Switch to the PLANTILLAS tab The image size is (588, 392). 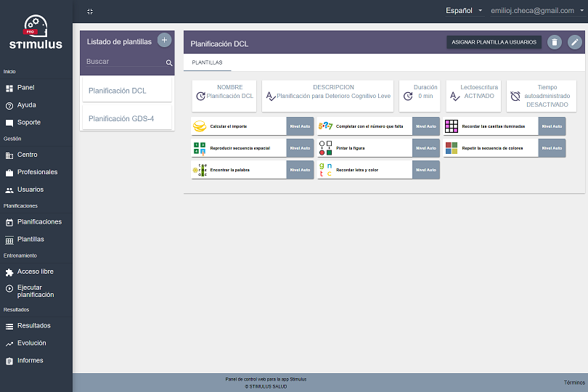click(x=207, y=63)
